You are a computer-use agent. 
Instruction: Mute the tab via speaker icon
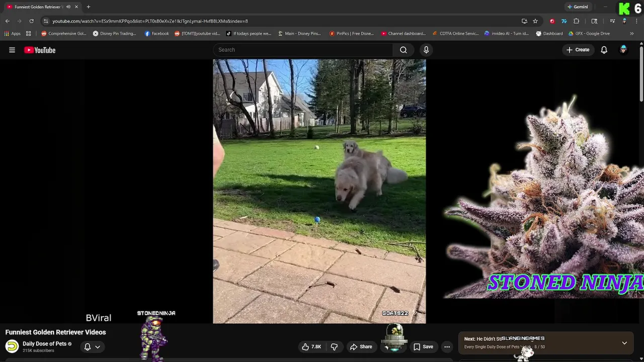(68, 7)
